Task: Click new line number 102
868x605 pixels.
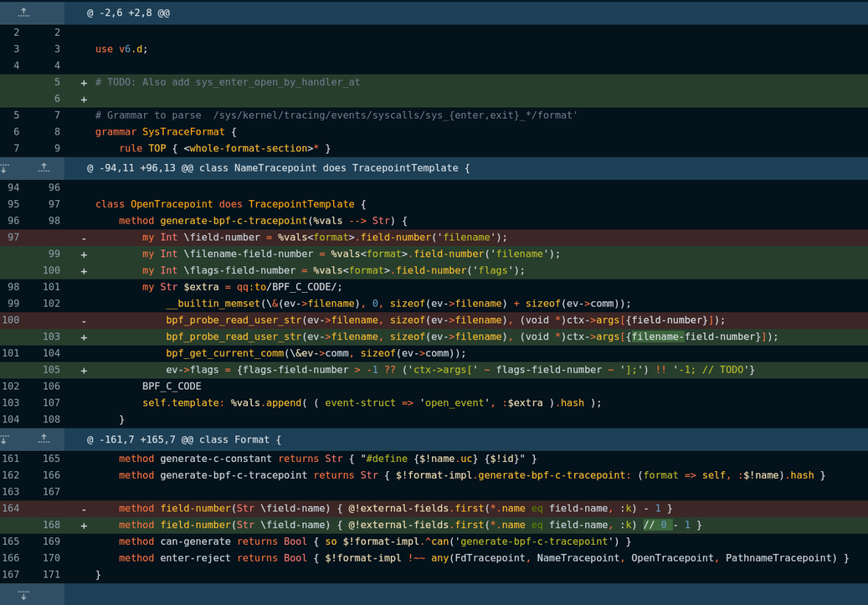Action: 51,303
